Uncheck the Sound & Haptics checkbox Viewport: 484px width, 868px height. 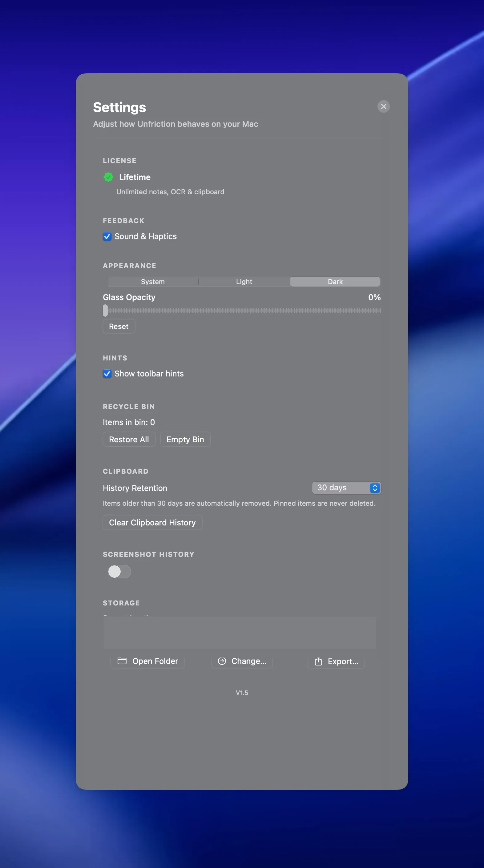click(x=107, y=236)
